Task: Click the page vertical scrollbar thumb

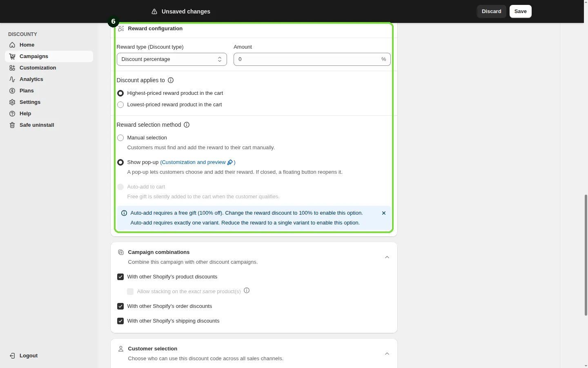Action: click(586, 255)
